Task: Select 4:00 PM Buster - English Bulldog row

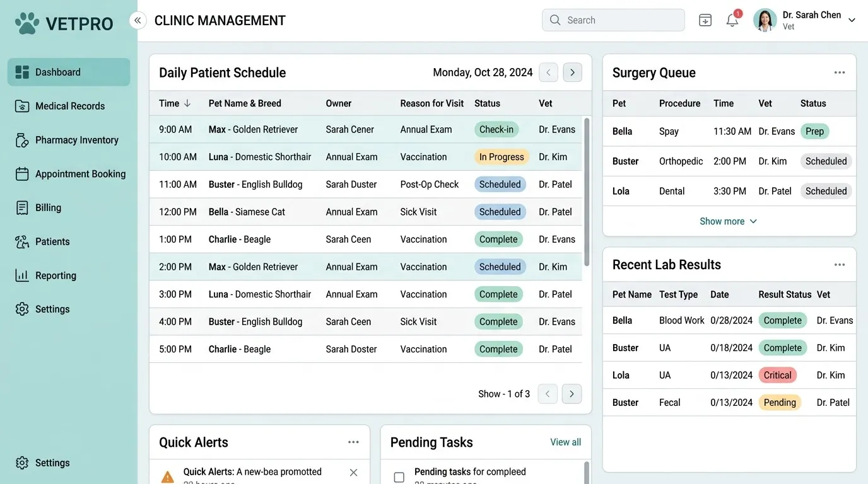Action: click(366, 321)
